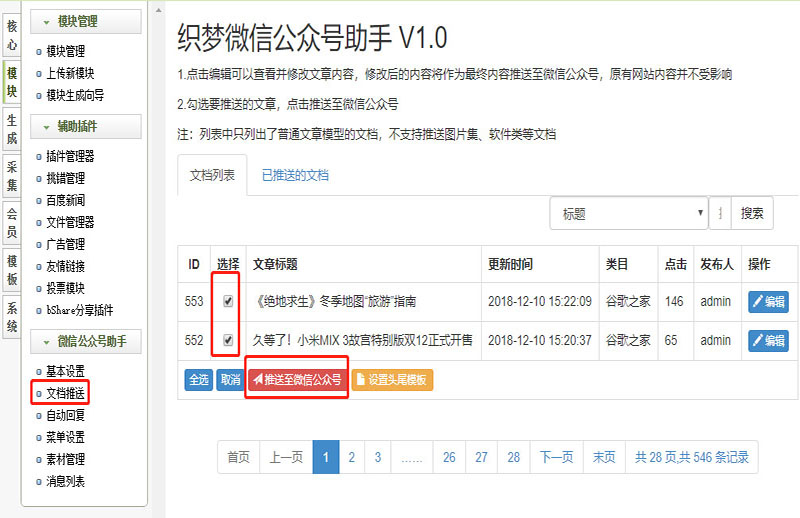This screenshot has width=800, height=518.
Task: Open 文件管理器 in the sidebar
Action: [70, 222]
